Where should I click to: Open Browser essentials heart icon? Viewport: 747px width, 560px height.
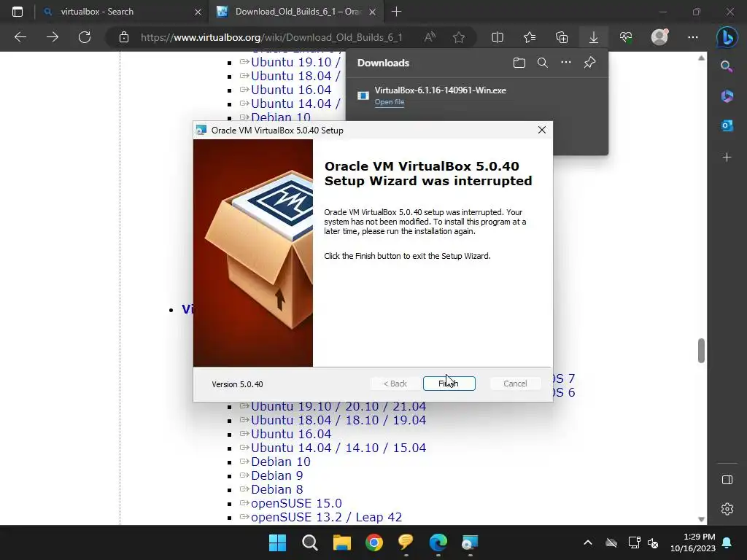[626, 37]
